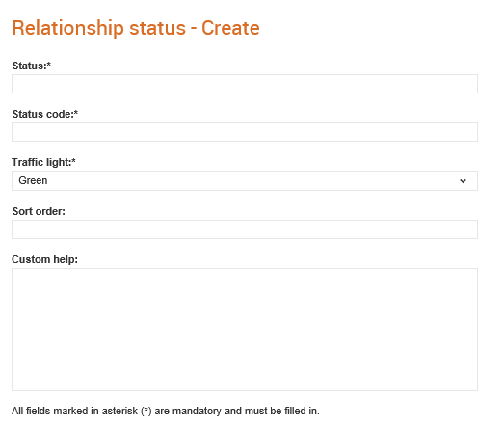
Task: Click the "Sort order:" field label
Action: [39, 211]
